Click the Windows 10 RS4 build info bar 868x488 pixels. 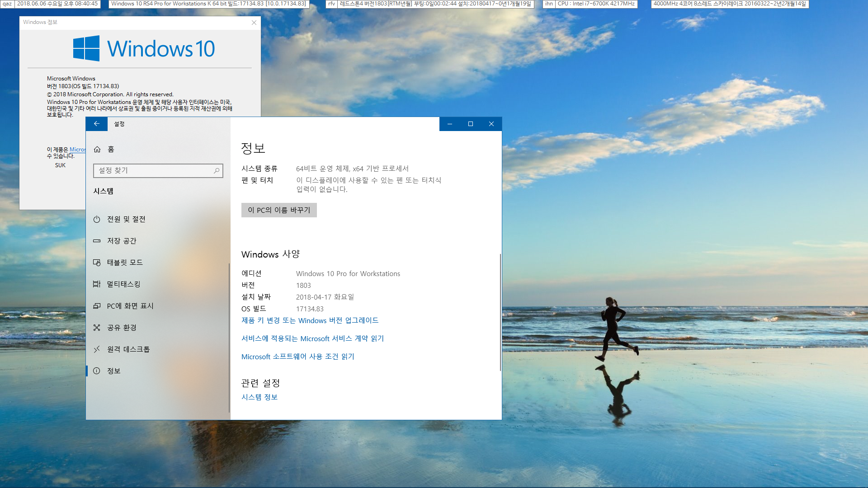(x=209, y=4)
